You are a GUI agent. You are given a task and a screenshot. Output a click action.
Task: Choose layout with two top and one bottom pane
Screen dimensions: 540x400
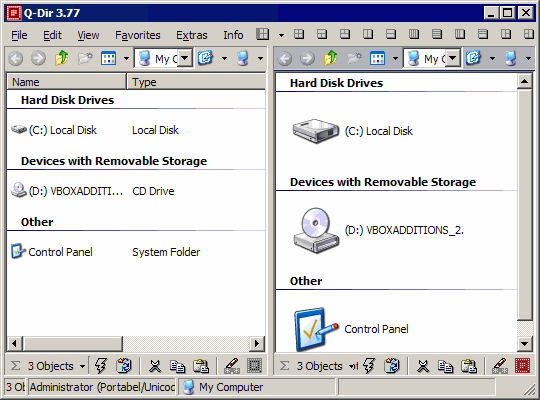pyautogui.click(x=345, y=34)
